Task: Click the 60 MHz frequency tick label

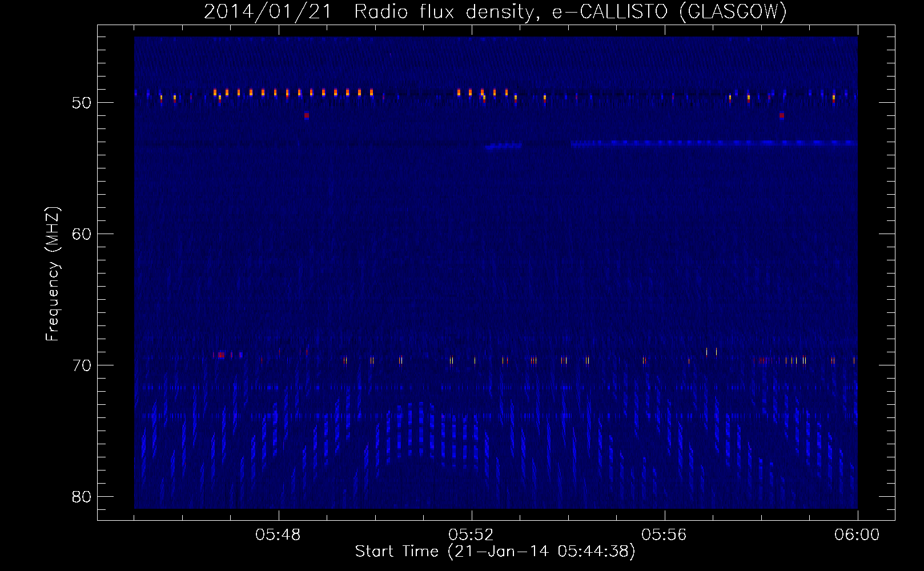Action: 82,234
